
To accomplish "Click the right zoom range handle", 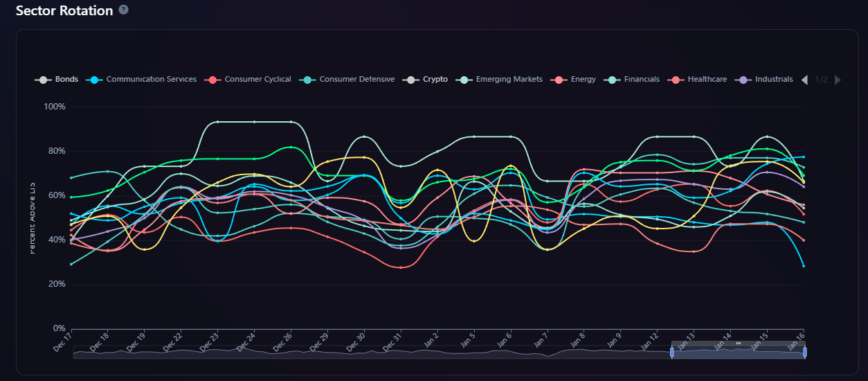I will [x=804, y=352].
